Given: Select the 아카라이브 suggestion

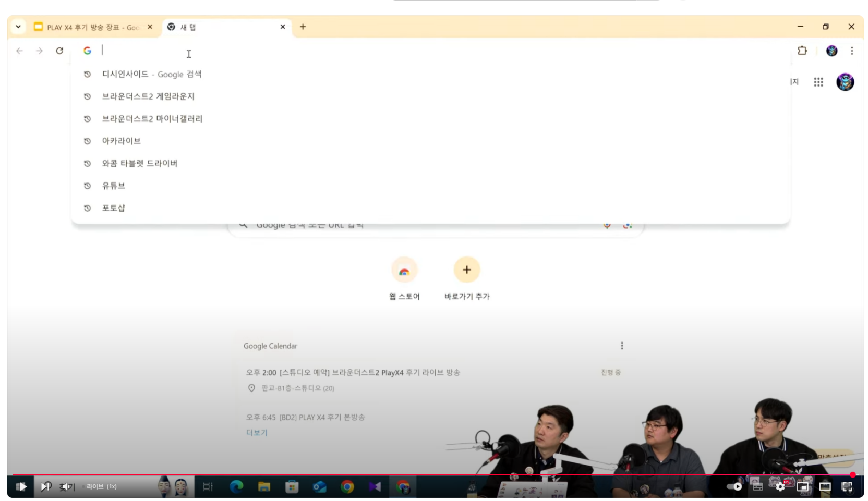Looking at the screenshot, I should coord(430,141).
